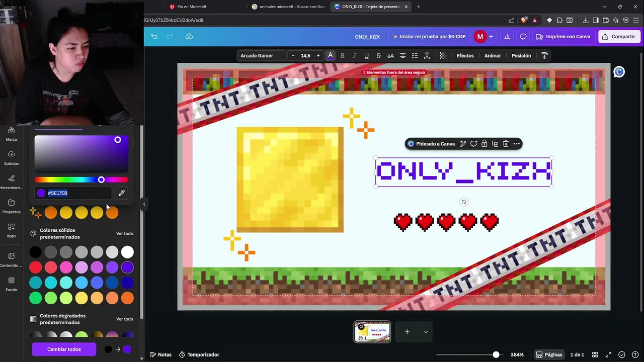Open Temporizador timer
Viewport: 644px width, 362px height.
point(199,354)
